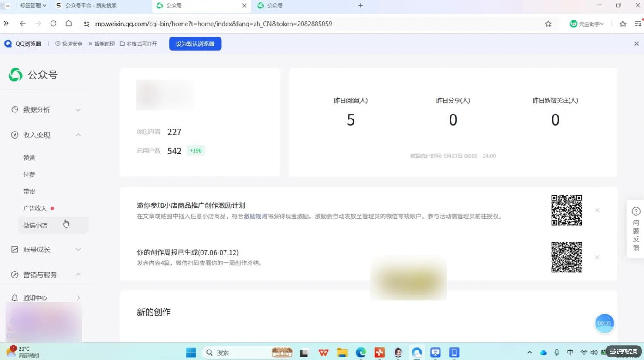Scan QR code for 小店商品推广 incentive plan
This screenshot has height=360, width=644.
[566, 210]
